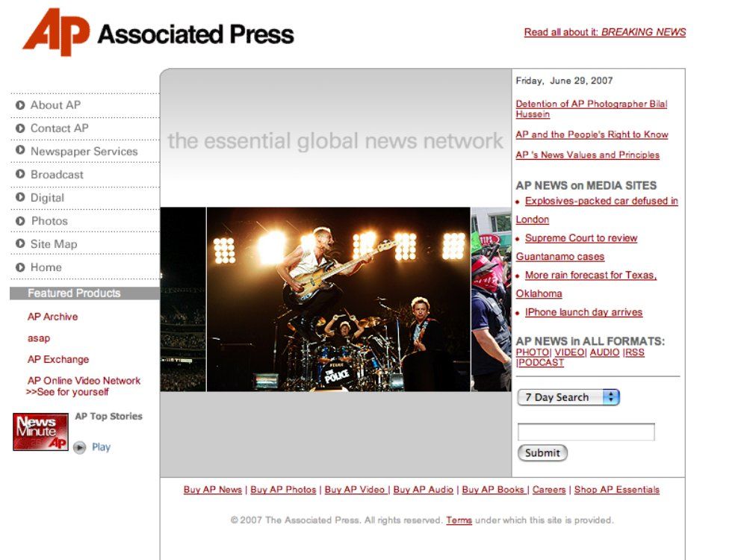Open AP's News Values and Principles link
The image size is (747, 560).
587,155
